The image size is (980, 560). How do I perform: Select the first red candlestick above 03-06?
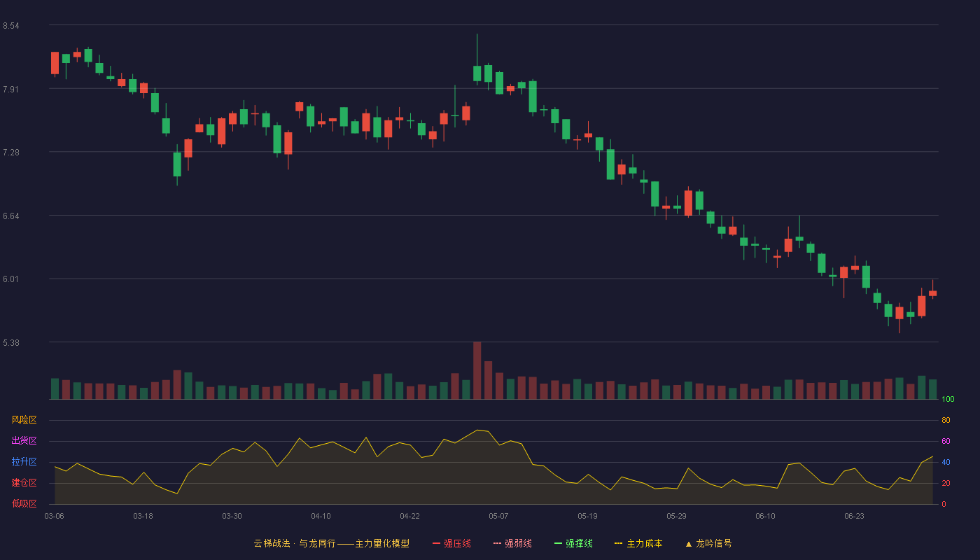click(55, 64)
